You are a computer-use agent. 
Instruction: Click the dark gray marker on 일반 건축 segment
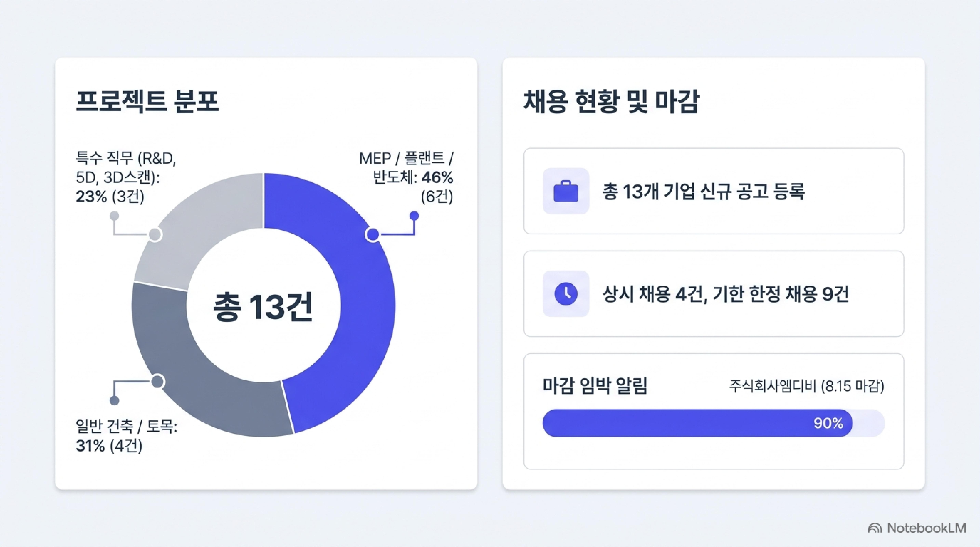pos(157,381)
